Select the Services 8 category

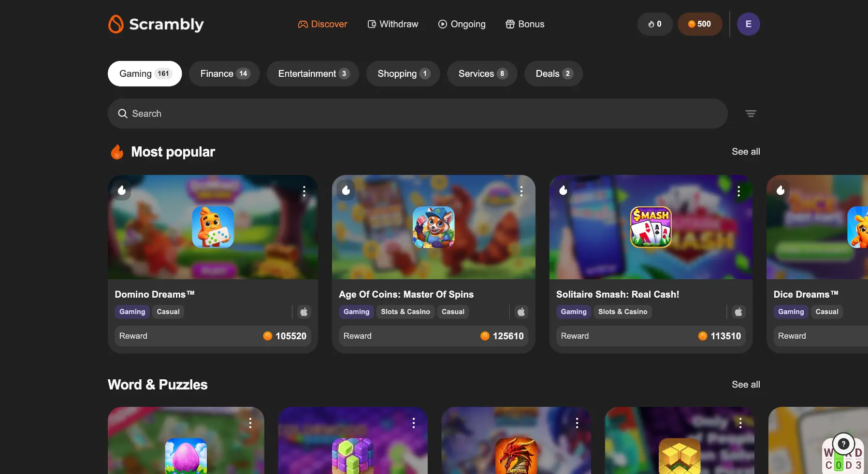(x=482, y=73)
